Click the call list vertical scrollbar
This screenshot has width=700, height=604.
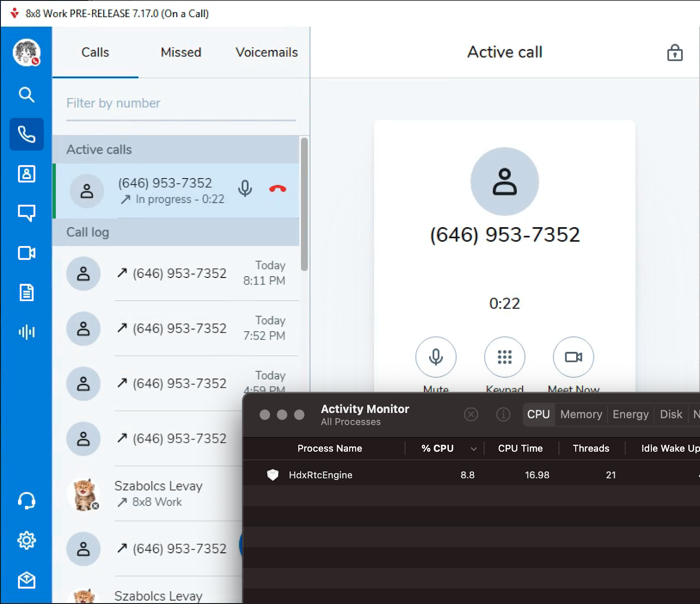point(304,204)
